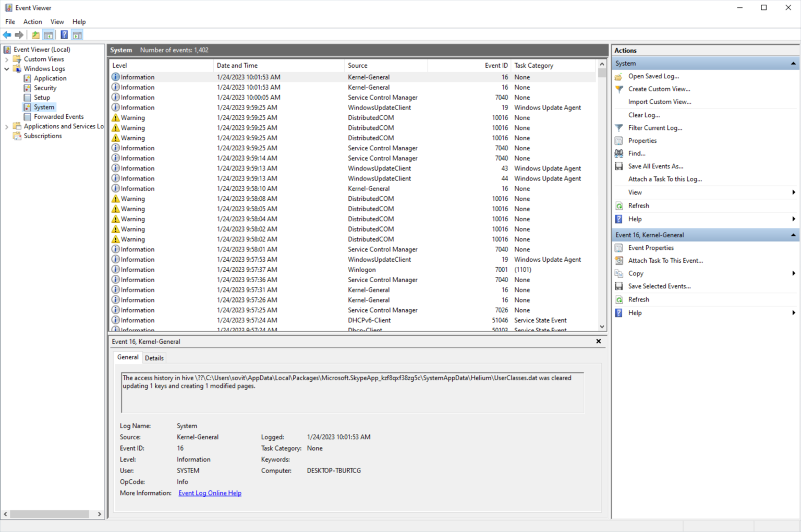This screenshot has height=532, width=801.
Task: Click the Show/Hide Console Tree toolbar icon
Action: point(48,34)
